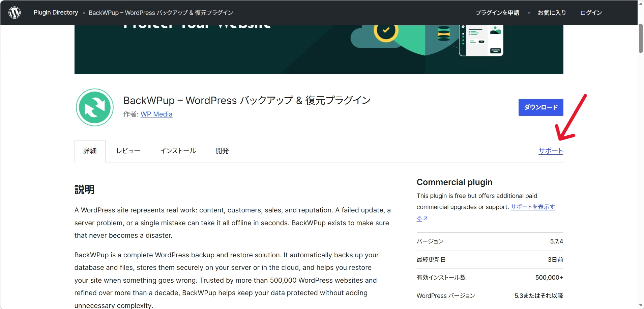
Task: Click the BackWPup plugin logo icon
Action: (95, 107)
